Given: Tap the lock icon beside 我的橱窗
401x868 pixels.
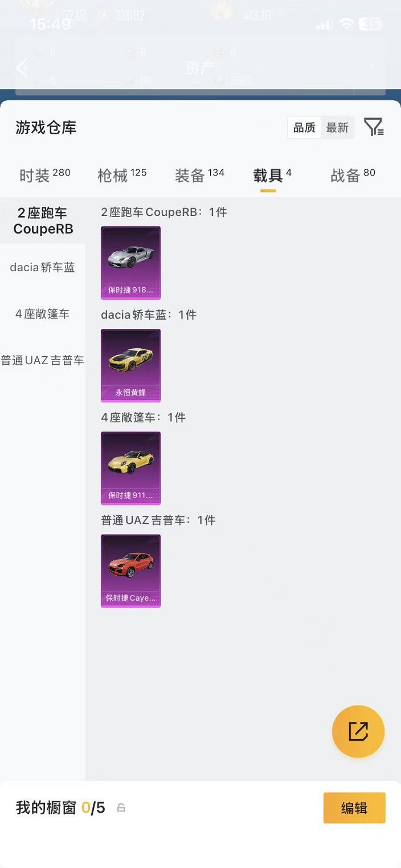Looking at the screenshot, I should tap(121, 808).
